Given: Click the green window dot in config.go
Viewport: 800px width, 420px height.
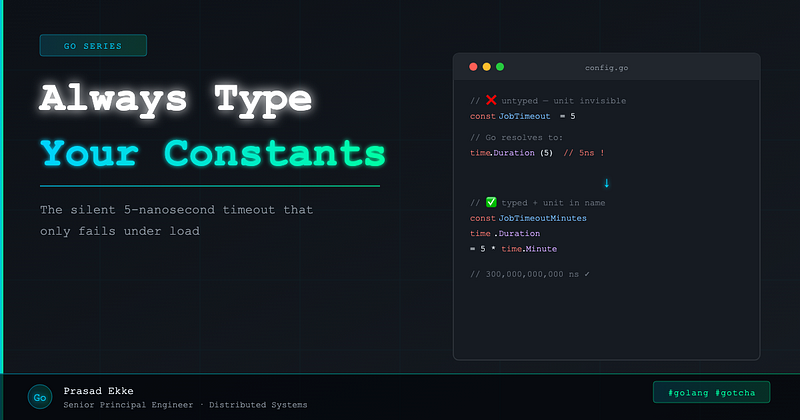Looking at the screenshot, I should point(500,67).
